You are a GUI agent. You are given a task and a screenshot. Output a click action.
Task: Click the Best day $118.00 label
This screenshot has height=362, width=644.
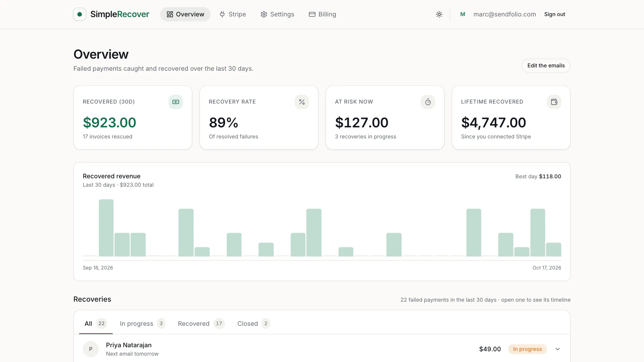538,176
